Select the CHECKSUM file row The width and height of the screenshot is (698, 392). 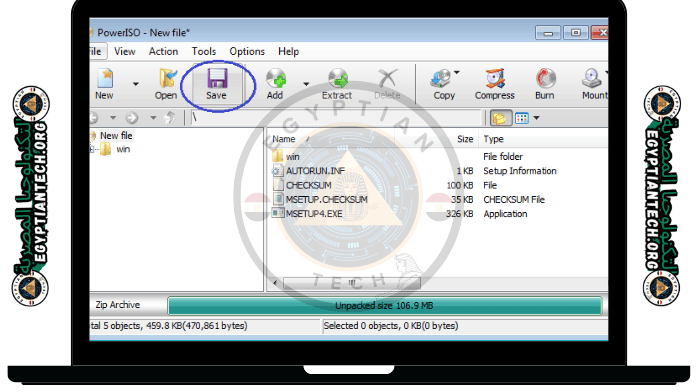[x=308, y=185]
